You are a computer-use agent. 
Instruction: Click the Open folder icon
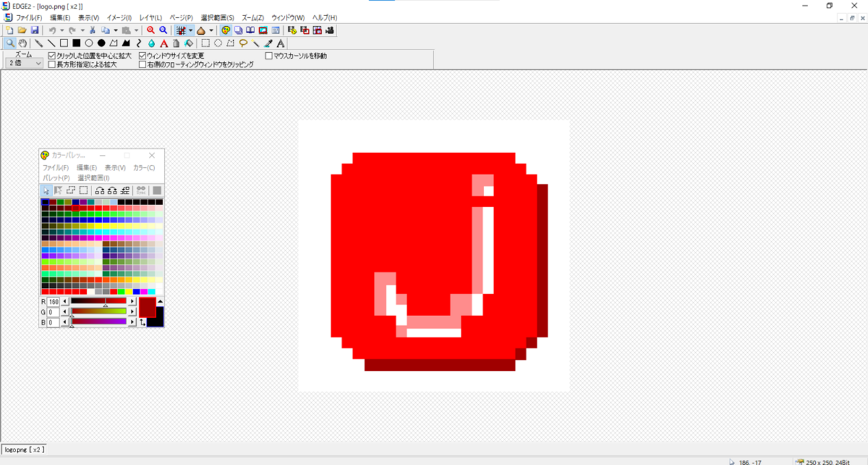pos(22,30)
